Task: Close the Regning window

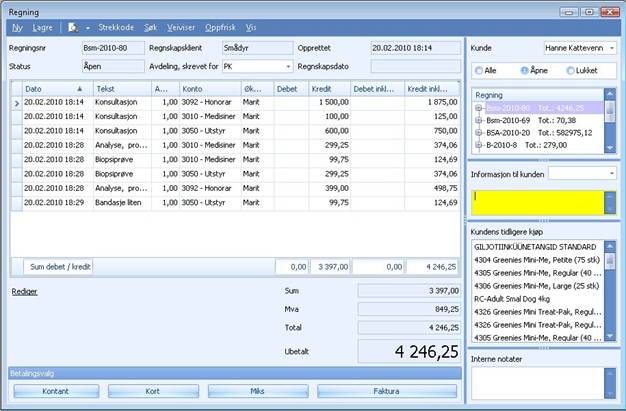Action: point(610,12)
